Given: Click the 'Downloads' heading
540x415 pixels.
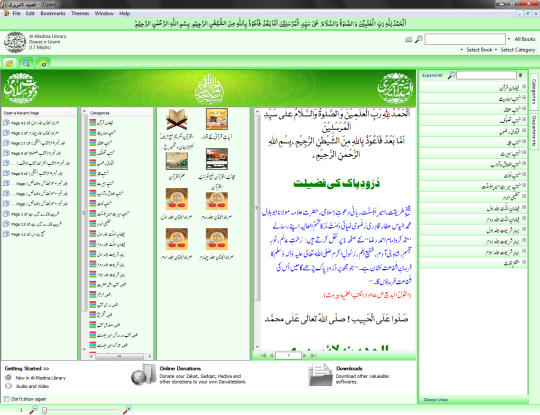Looking at the screenshot, I should [x=349, y=368].
